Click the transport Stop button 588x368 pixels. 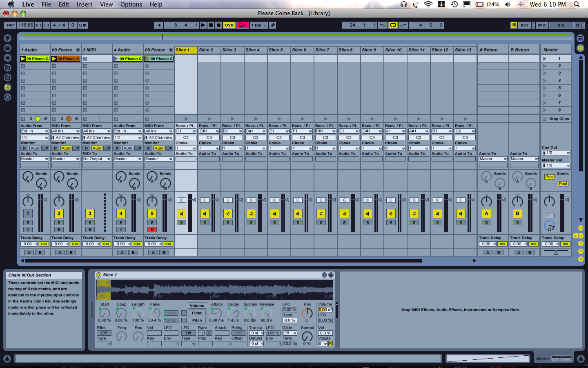[211, 25]
